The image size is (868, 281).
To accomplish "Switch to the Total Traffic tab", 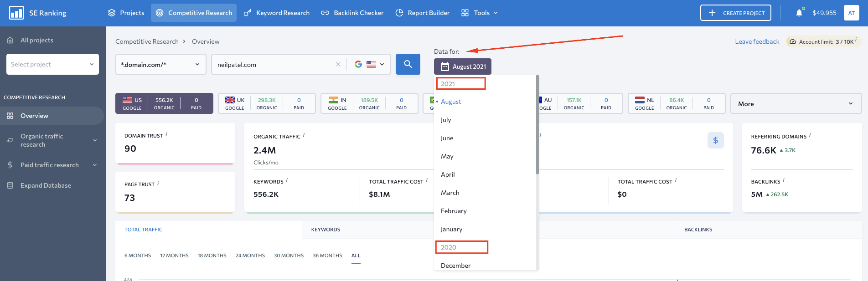I will [x=208, y=230].
